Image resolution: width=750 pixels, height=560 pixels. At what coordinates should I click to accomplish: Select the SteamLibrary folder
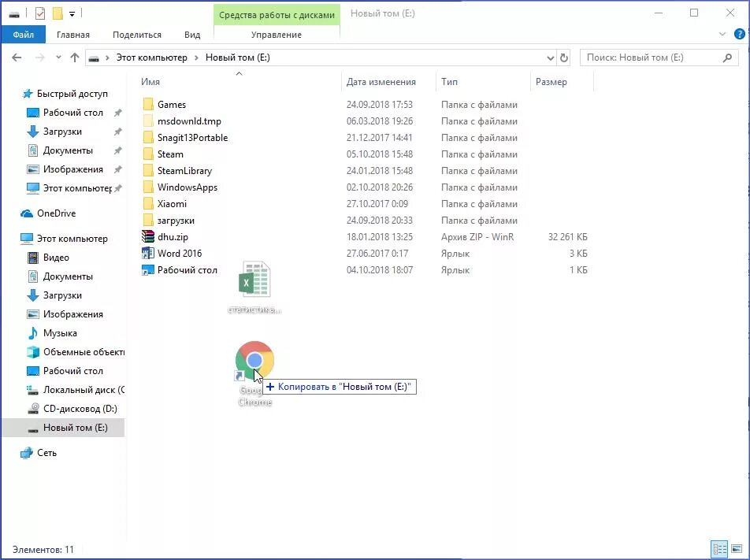click(x=184, y=171)
